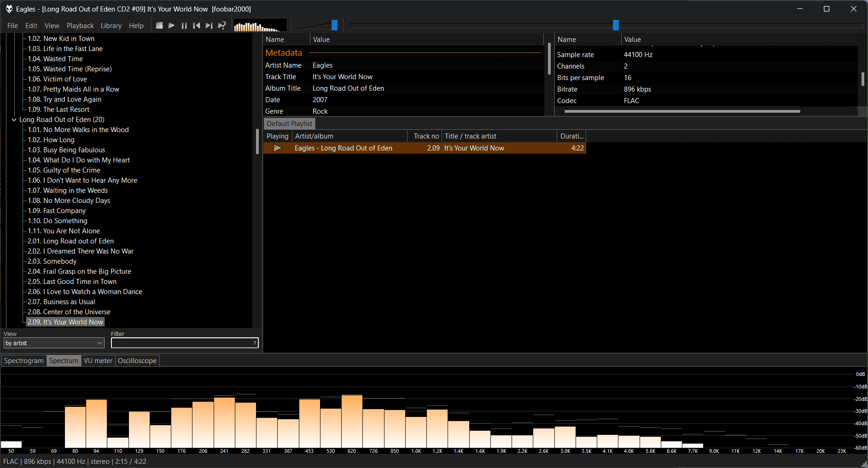The width and height of the screenshot is (868, 468).
Task: Select '2.08. Center of the Universe'
Action: tap(69, 312)
